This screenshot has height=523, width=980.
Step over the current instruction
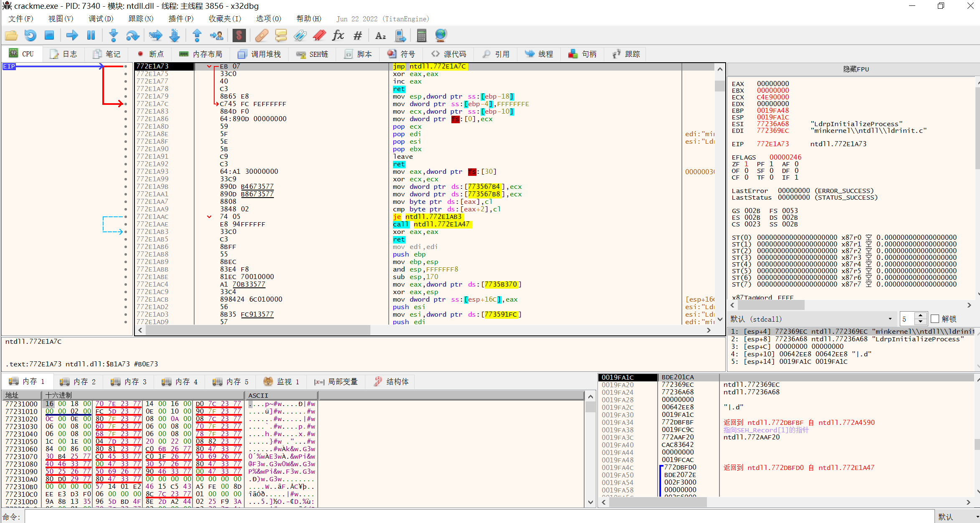(132, 36)
